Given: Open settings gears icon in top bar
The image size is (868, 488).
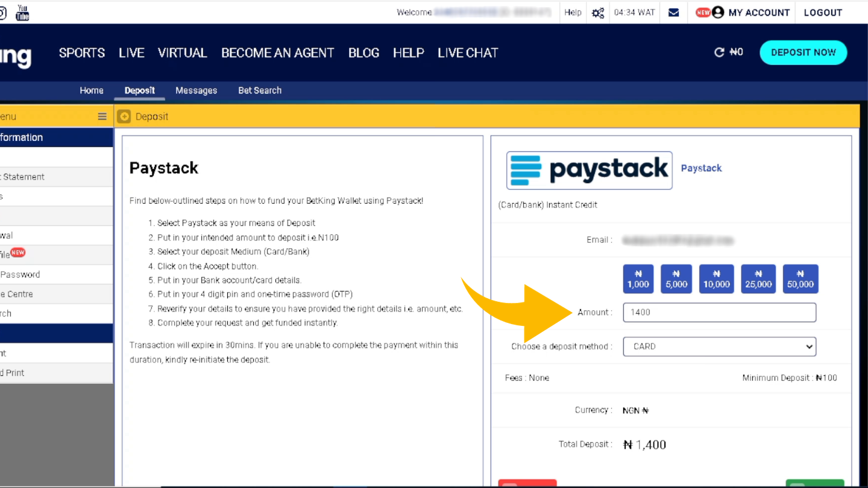Looking at the screenshot, I should [x=598, y=13].
